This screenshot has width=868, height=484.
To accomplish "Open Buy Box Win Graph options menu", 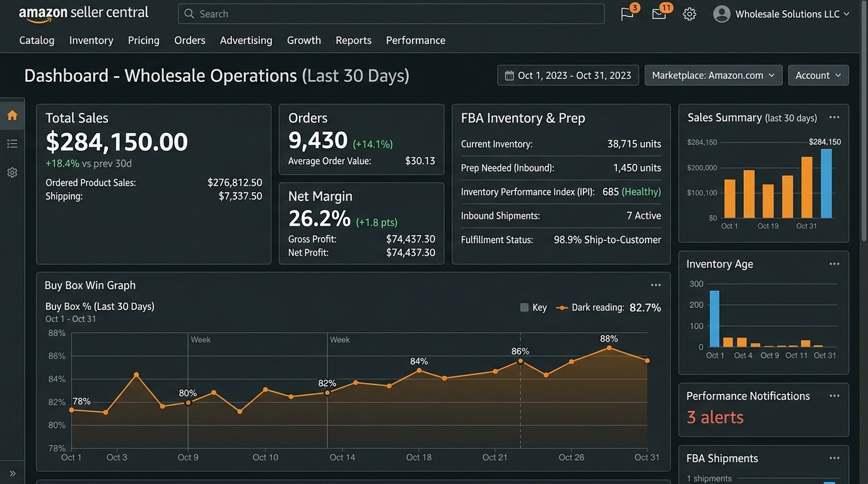I will pos(656,285).
